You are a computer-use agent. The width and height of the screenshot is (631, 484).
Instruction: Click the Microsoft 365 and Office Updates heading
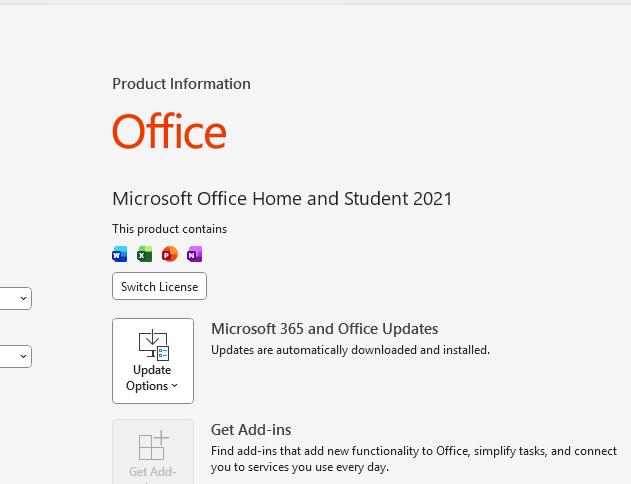tap(324, 329)
